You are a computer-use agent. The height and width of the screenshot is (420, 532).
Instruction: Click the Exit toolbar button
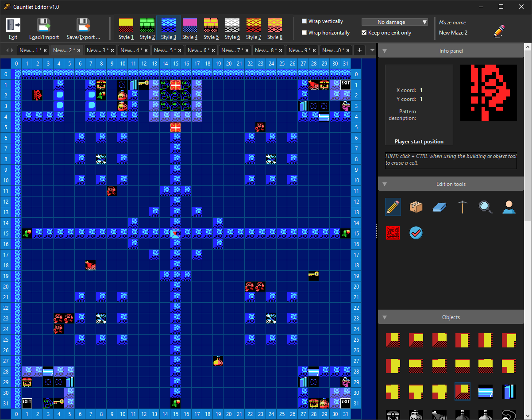tap(13, 29)
